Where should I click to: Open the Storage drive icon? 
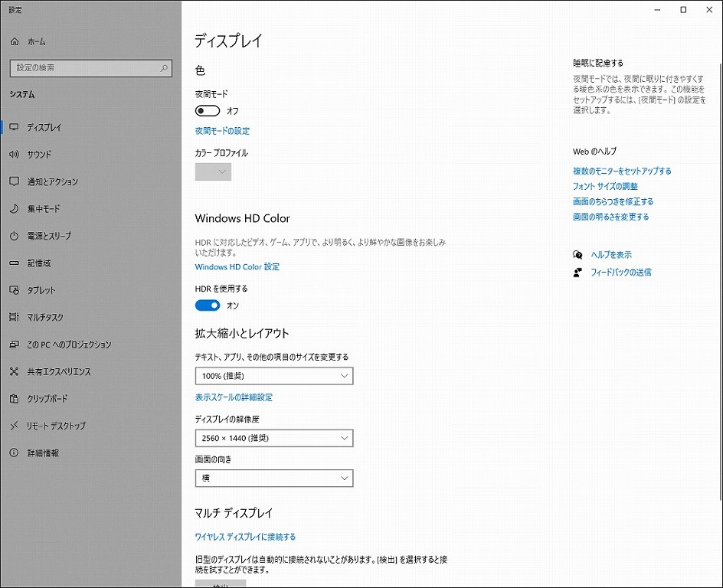coord(15,263)
